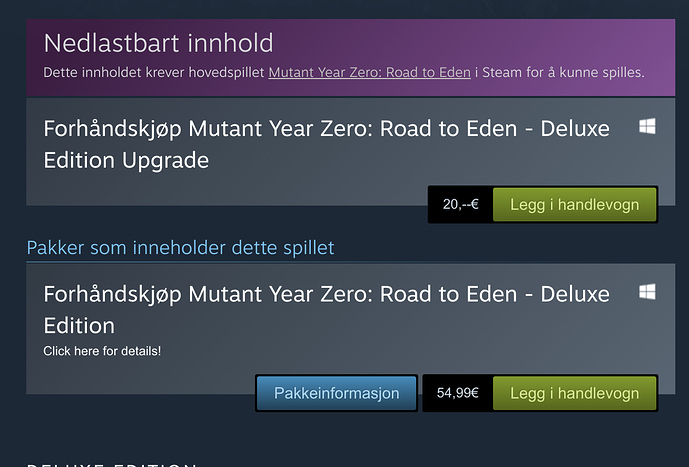Click the 'Click here for details!' text

[102, 351]
